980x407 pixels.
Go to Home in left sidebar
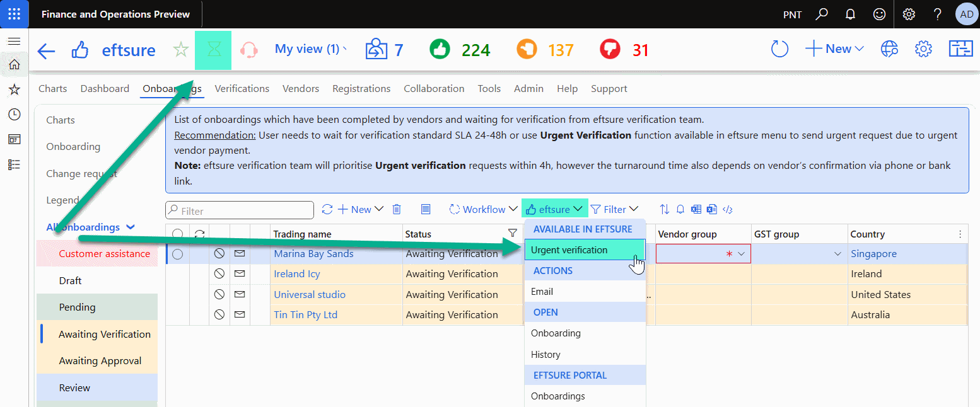(14, 64)
